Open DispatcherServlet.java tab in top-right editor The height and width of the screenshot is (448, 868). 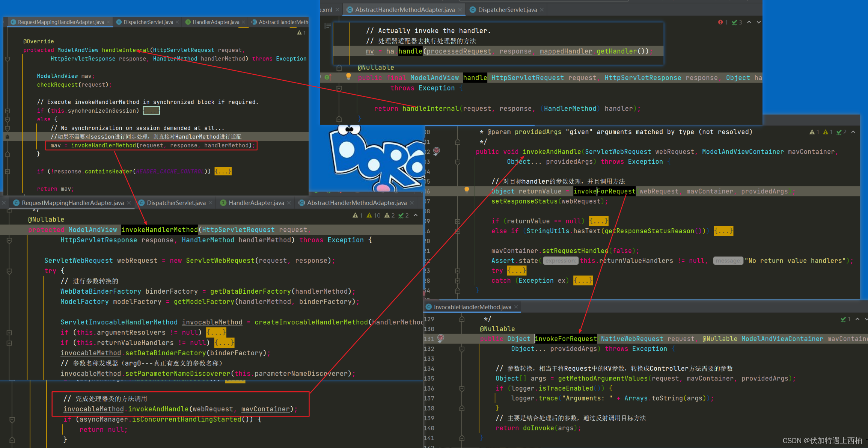tap(507, 10)
